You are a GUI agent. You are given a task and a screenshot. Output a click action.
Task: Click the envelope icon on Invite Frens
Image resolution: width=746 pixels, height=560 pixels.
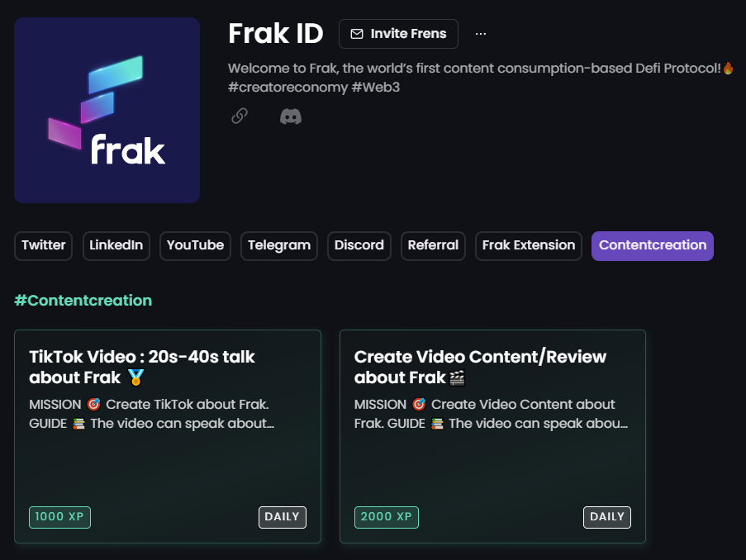pos(357,34)
